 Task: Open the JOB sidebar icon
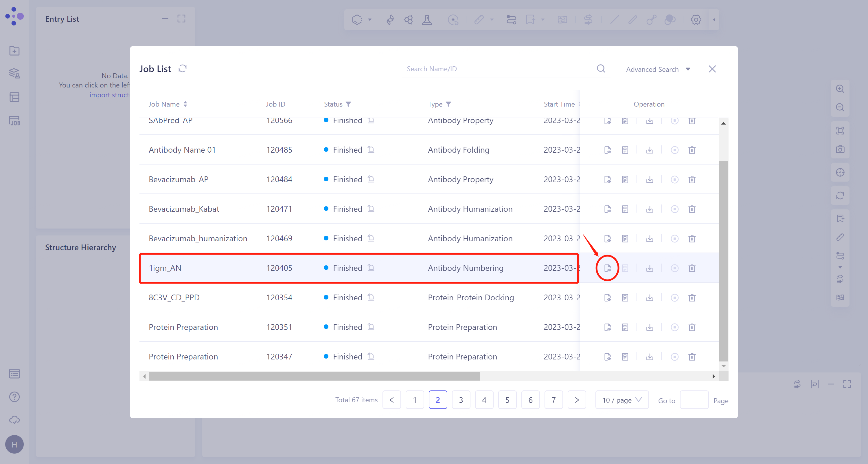tap(14, 121)
